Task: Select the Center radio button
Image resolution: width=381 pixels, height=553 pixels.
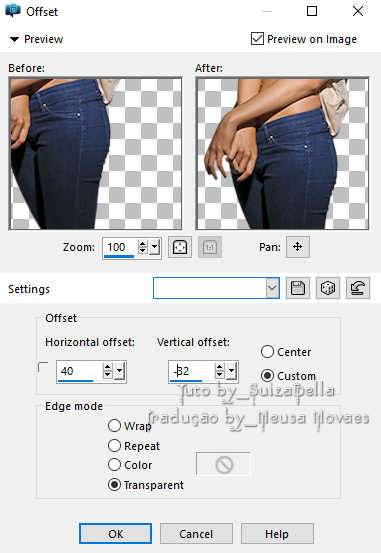Action: click(267, 351)
